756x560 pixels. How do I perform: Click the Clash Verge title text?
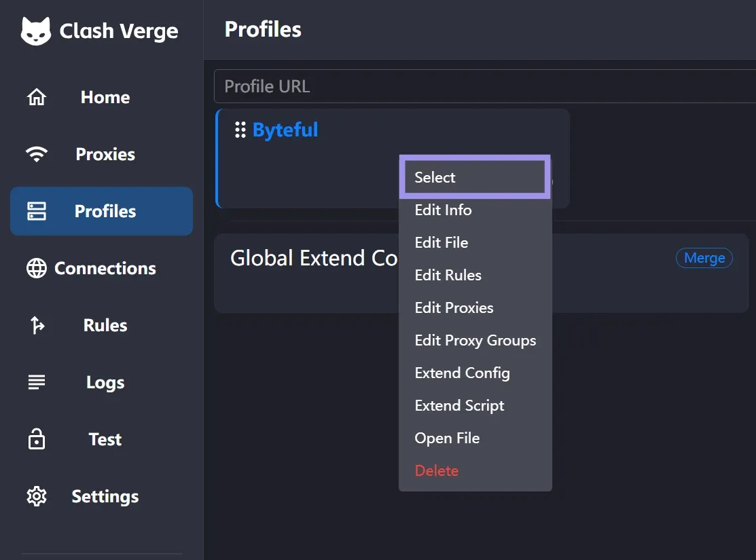click(x=119, y=31)
